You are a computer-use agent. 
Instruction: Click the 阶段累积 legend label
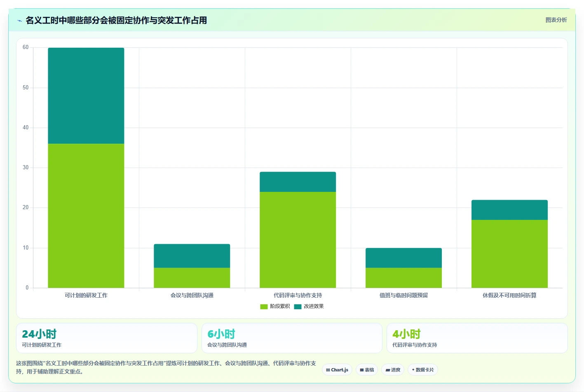pos(280,306)
